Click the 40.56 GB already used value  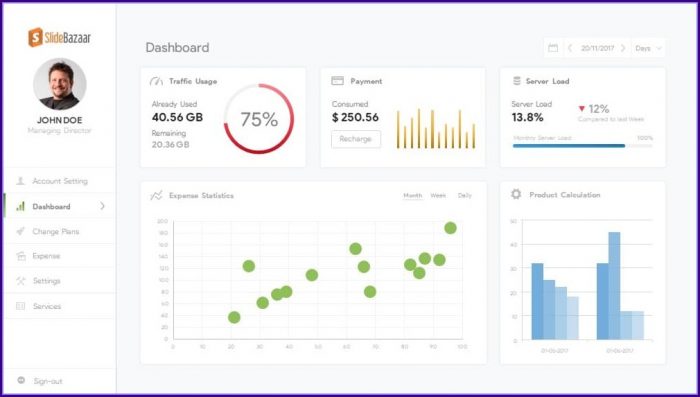point(177,117)
